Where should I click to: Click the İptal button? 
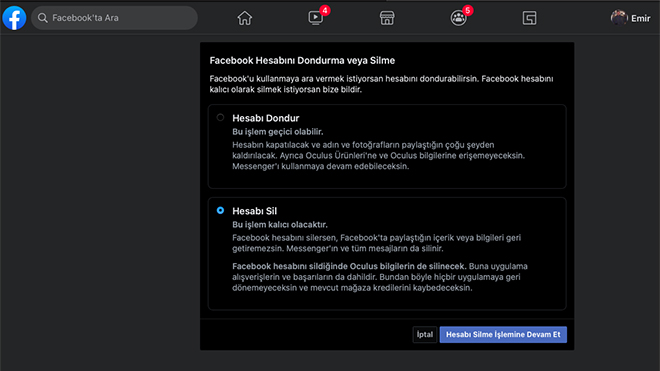pyautogui.click(x=425, y=335)
